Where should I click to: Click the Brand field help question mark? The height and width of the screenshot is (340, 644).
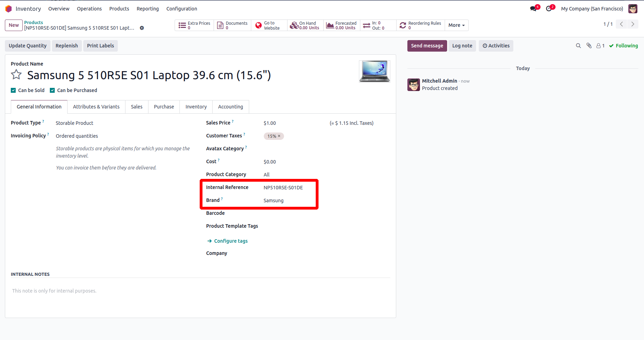(x=222, y=199)
